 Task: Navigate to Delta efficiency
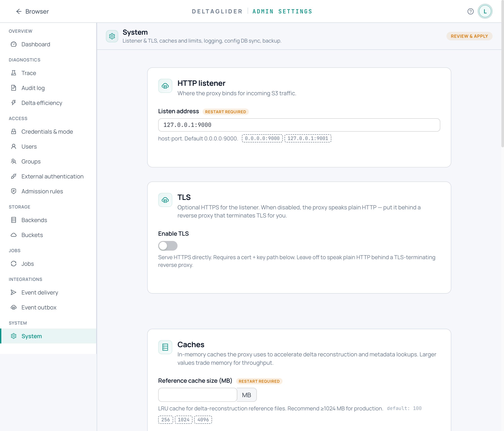tap(48, 103)
